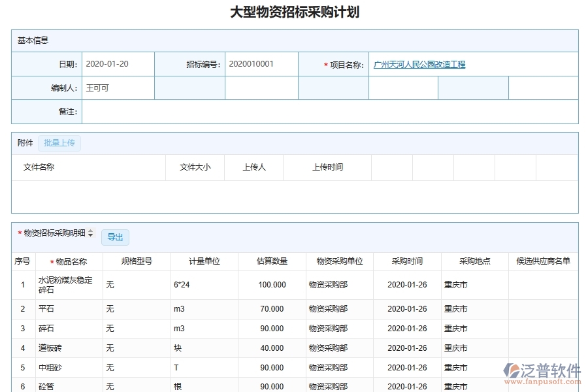The width and height of the screenshot is (588, 392).
Task: Click the red asterisk beside 项目名称
Action: (324, 63)
